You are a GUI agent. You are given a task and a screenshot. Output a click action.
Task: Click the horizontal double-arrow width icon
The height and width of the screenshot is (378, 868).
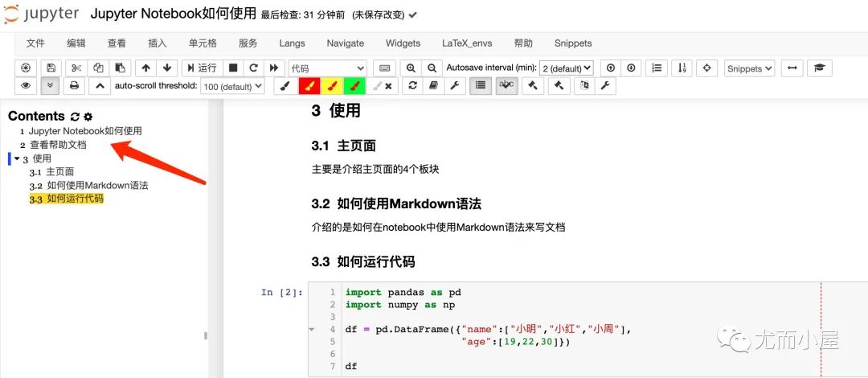point(792,68)
